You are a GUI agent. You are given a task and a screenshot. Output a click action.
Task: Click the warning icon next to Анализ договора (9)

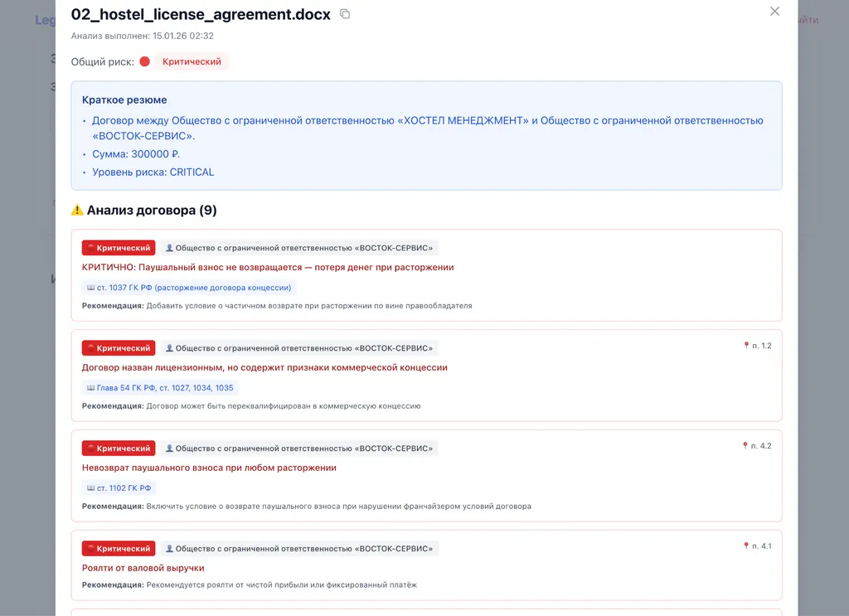pos(76,210)
